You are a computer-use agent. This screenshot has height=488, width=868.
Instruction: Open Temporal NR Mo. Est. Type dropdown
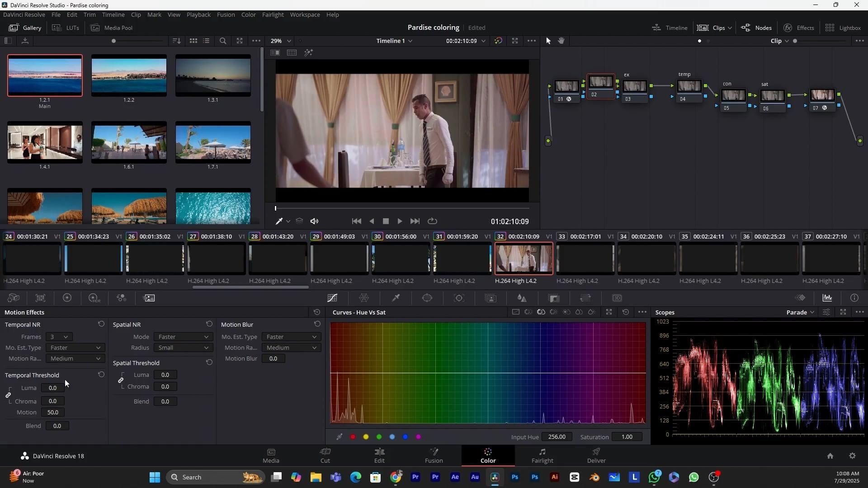coord(75,348)
